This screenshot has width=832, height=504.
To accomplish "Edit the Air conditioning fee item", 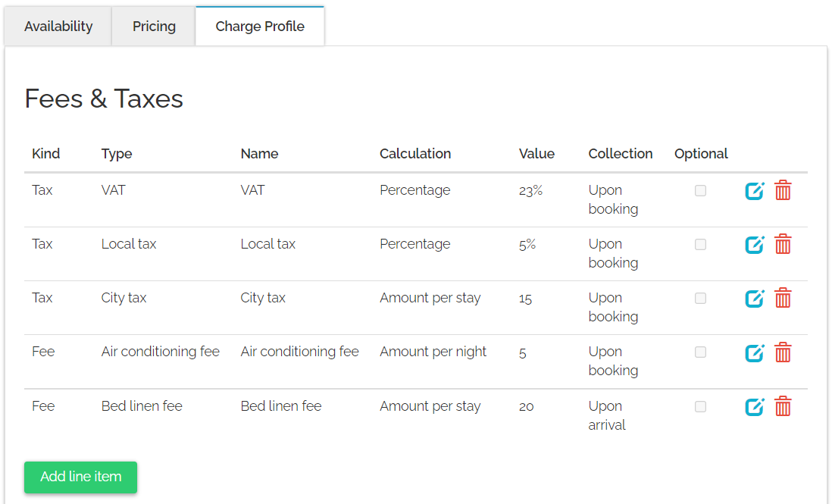I will 755,352.
